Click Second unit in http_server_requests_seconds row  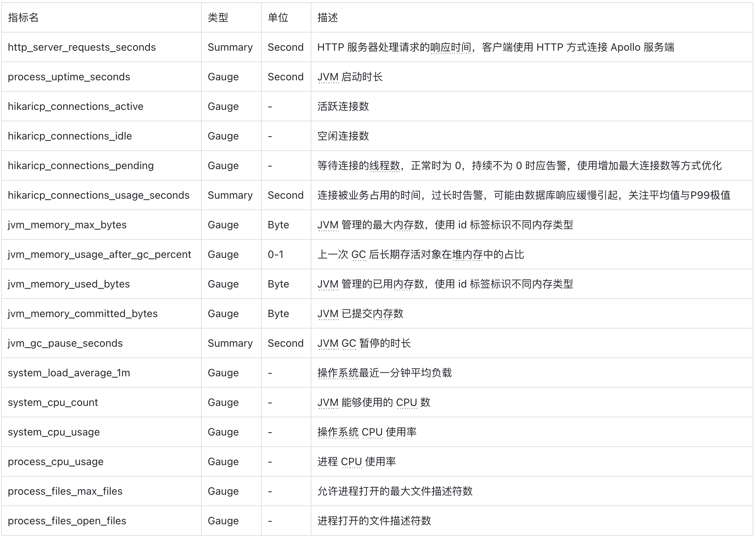pos(285,47)
